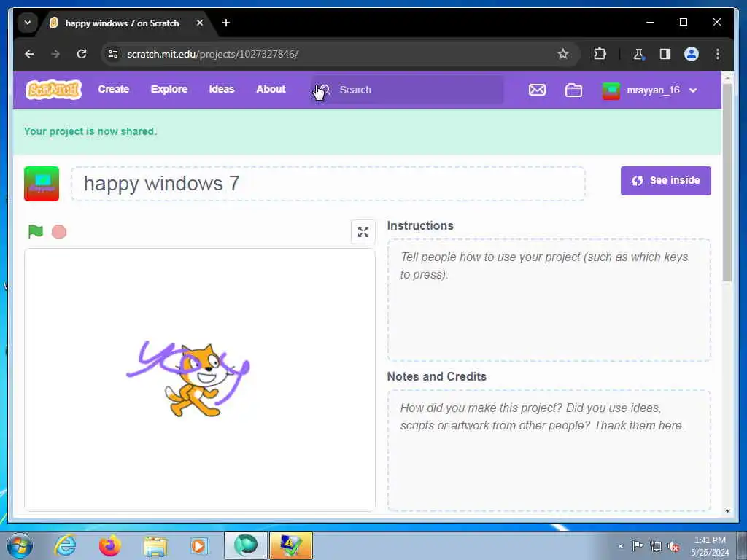Click the Scratch cat on the stage
This screenshot has height=560, width=747.
tap(198, 380)
